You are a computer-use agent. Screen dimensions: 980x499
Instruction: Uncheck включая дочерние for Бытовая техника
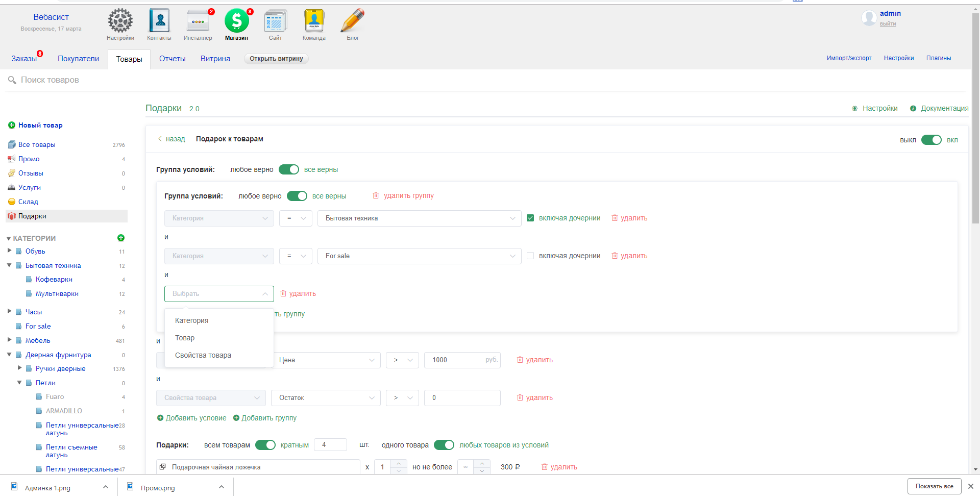(530, 218)
